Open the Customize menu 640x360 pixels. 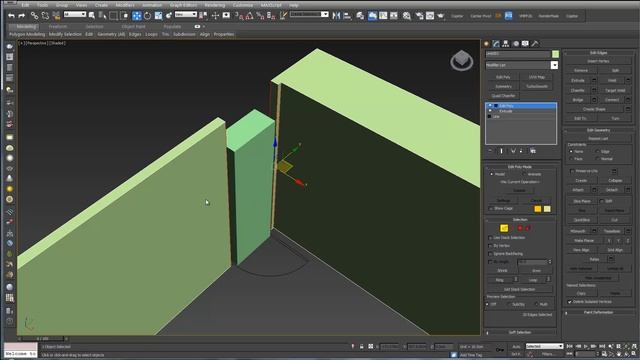243,5
